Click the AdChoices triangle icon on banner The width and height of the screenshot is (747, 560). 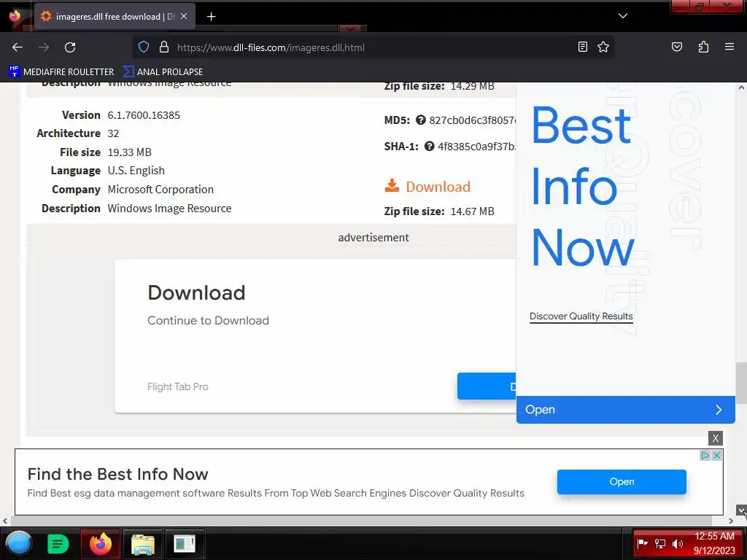(705, 455)
